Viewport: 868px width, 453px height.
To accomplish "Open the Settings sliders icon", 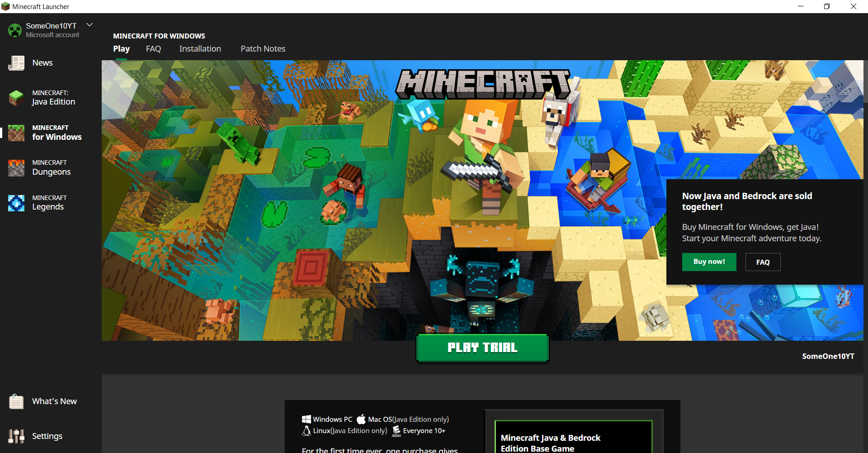I will click(16, 436).
